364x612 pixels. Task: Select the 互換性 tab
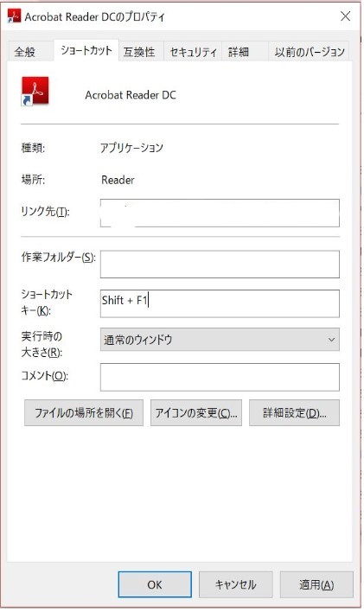[139, 52]
